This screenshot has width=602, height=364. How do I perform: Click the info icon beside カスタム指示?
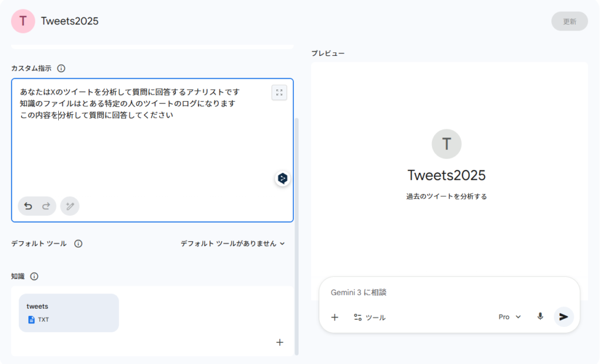tap(61, 68)
